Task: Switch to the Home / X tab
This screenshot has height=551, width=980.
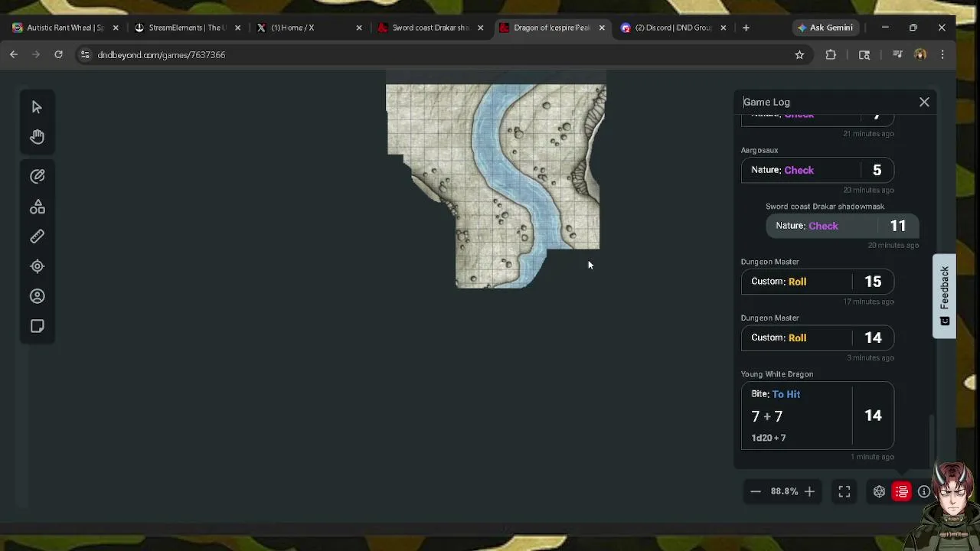Action: point(310,28)
